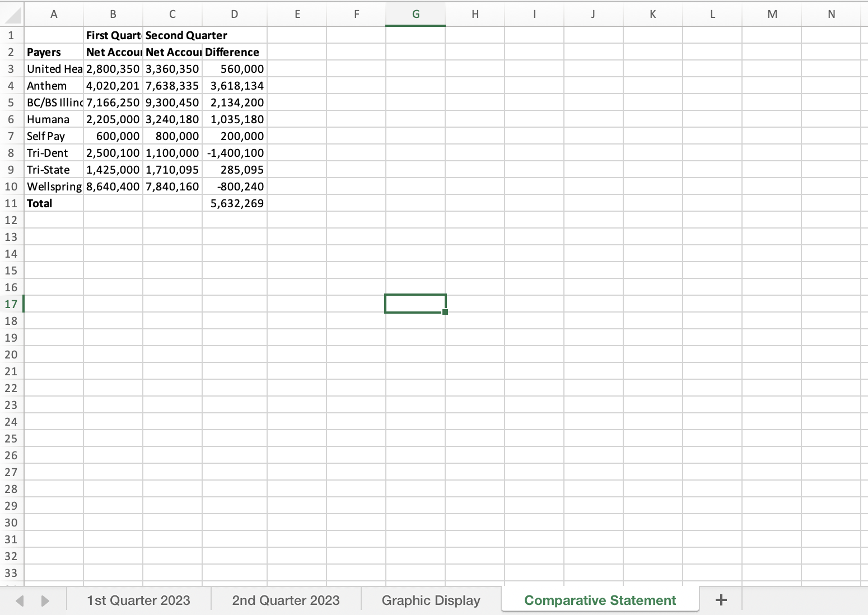Switch to the 1st Quarter 2023 tab
Viewport: 868px width, 615px height.
[138, 600]
